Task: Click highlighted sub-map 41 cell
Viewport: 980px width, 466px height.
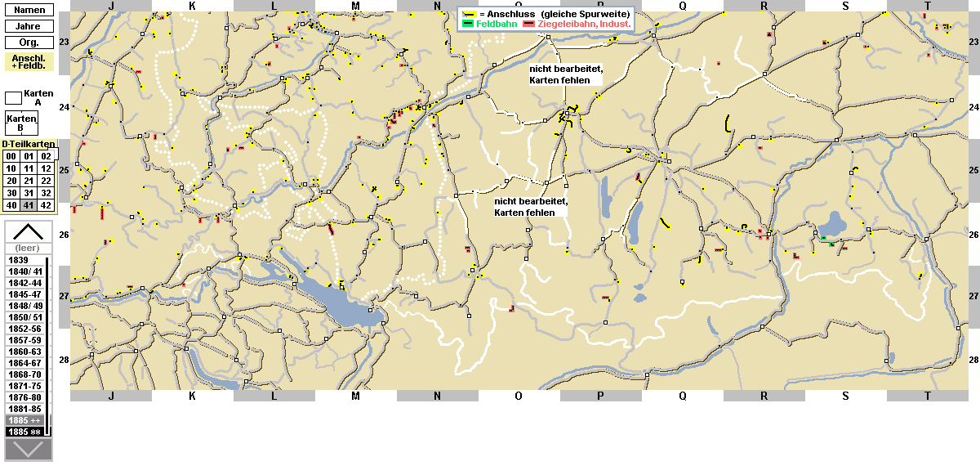Action: (29, 205)
